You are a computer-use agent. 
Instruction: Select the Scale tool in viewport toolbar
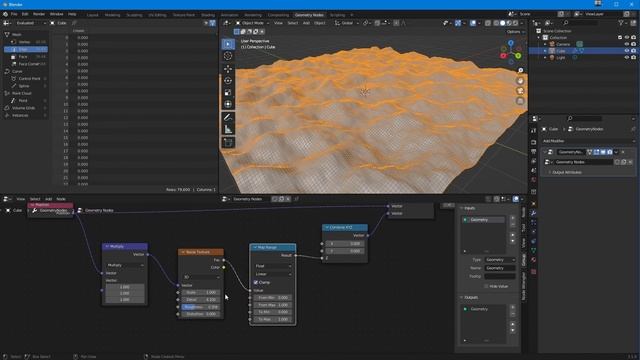(228, 93)
